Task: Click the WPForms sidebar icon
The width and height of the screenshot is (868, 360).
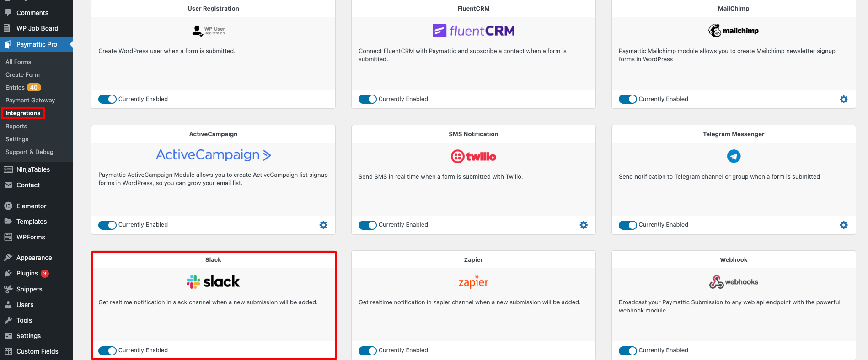Action: 8,237
